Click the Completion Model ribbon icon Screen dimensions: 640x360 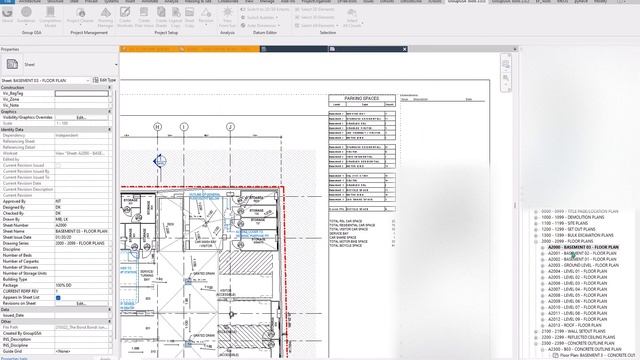pos(50,12)
